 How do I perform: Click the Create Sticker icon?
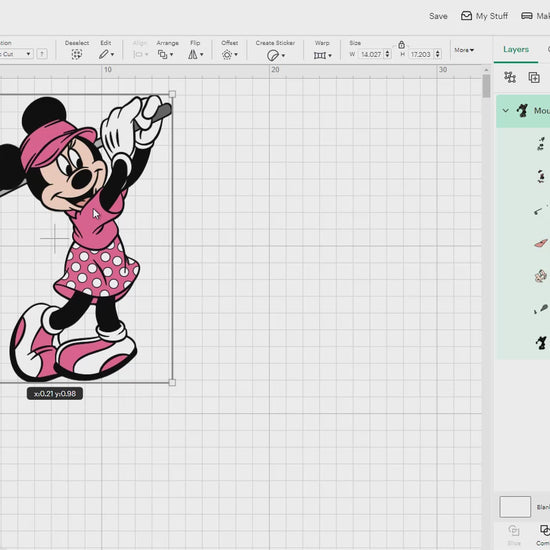pyautogui.click(x=273, y=55)
